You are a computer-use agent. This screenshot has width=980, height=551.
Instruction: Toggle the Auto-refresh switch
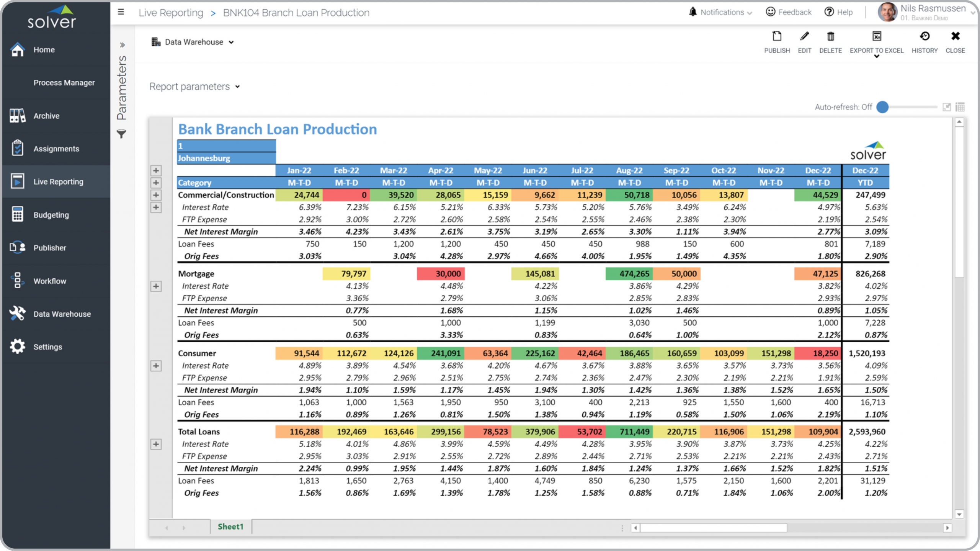(882, 107)
